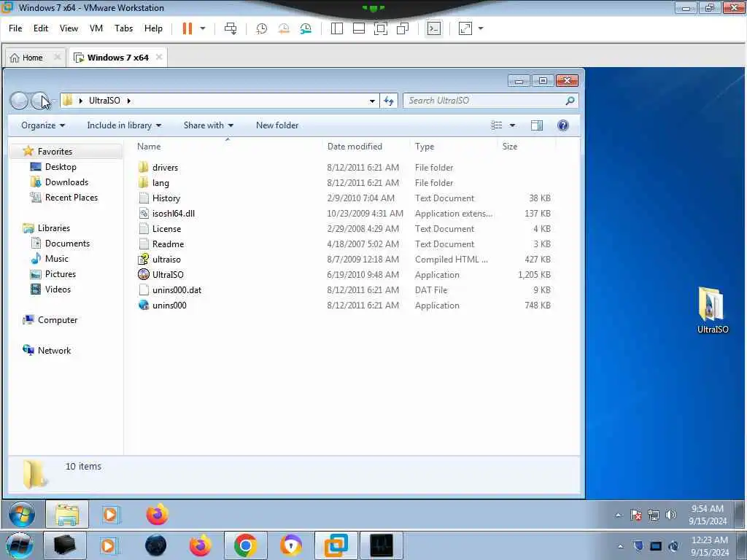Open the Tabs menu
747x560 pixels.
[x=123, y=28]
